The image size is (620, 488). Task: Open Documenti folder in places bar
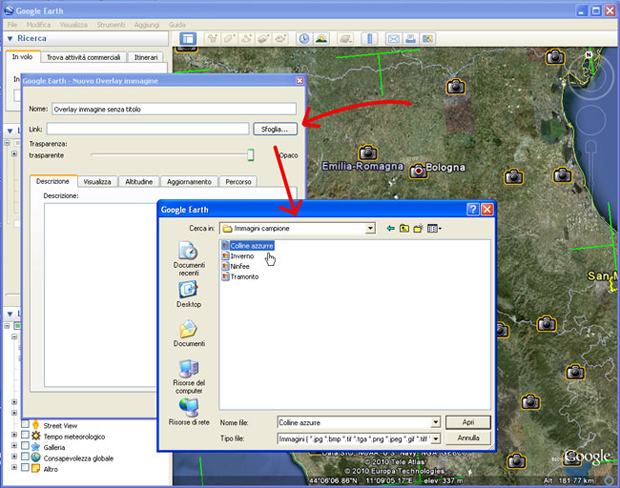(x=189, y=333)
